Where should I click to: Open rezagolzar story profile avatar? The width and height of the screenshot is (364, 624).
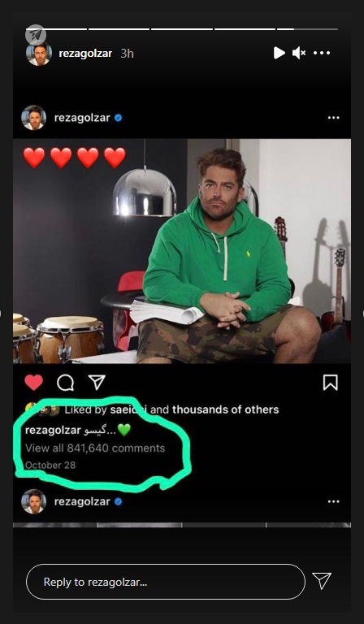click(39, 54)
